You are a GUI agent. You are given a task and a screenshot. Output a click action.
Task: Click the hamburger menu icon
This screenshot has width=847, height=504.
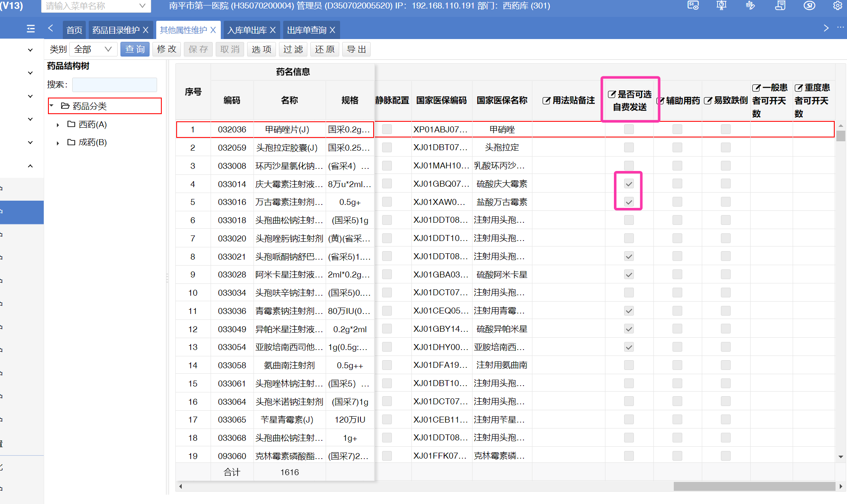click(31, 29)
